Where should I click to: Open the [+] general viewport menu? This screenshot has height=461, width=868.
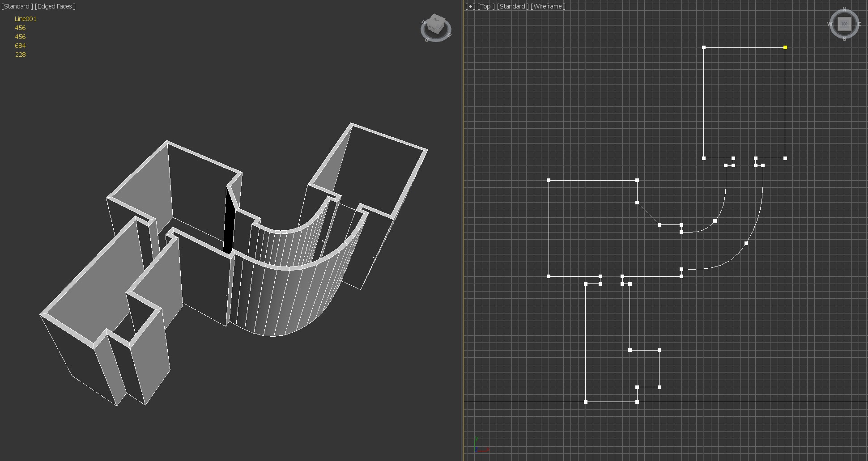470,6
